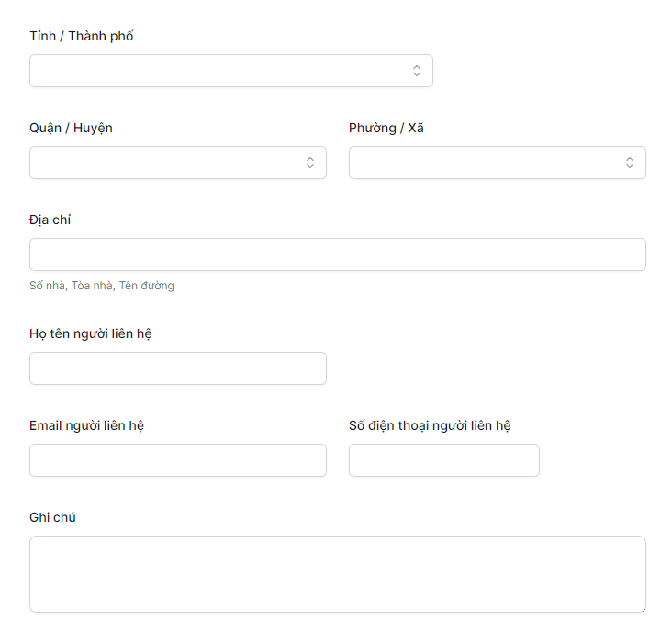Click the "Email người liên hệ" label
Viewport: 672px width, 633px height.
point(86,425)
